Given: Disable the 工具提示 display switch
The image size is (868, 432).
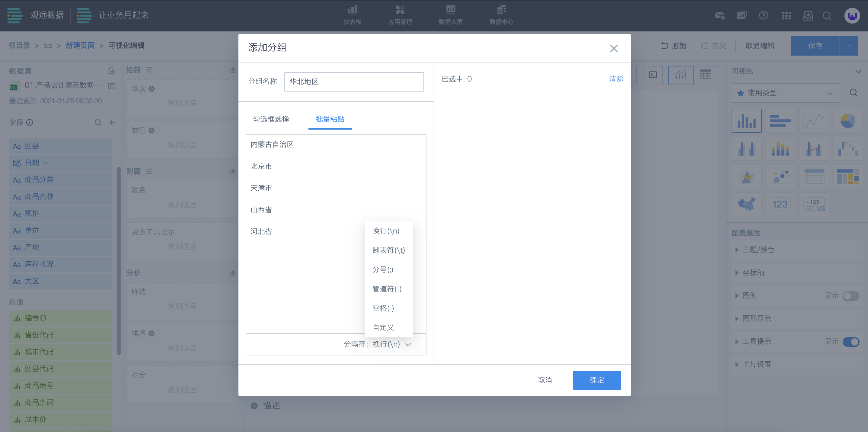Looking at the screenshot, I should pos(850,342).
